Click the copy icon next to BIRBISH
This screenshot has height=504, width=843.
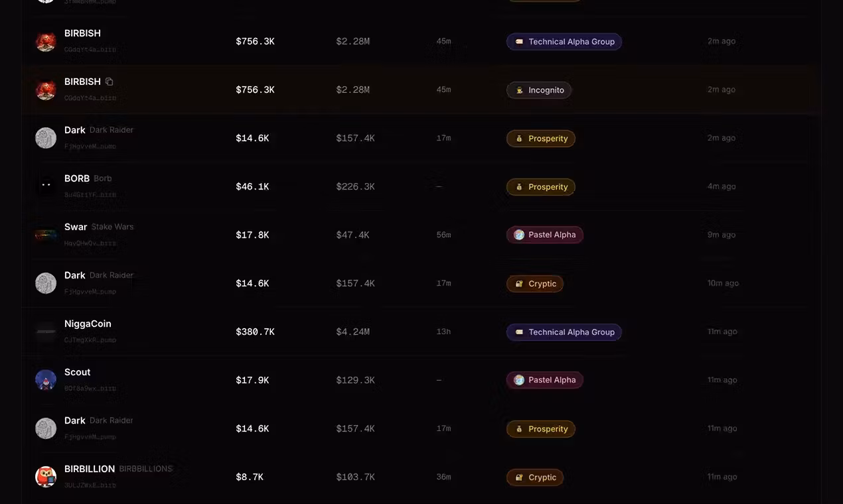click(110, 82)
